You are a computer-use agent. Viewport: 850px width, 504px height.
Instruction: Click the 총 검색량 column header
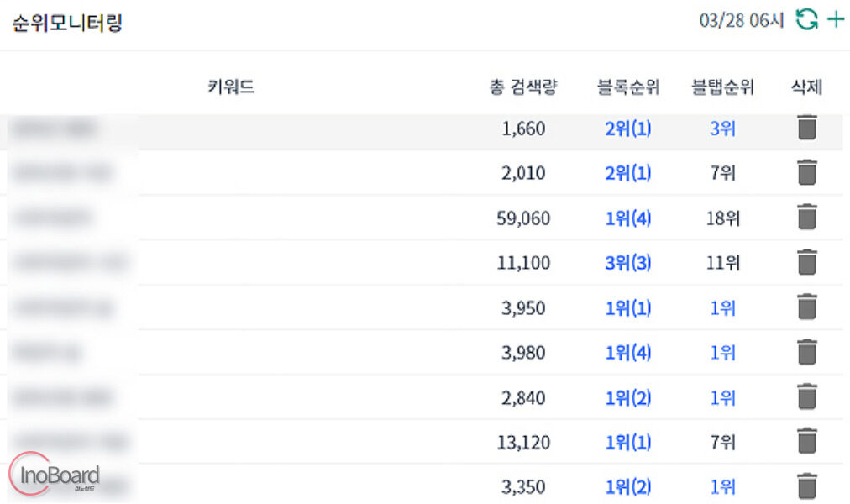(x=523, y=87)
